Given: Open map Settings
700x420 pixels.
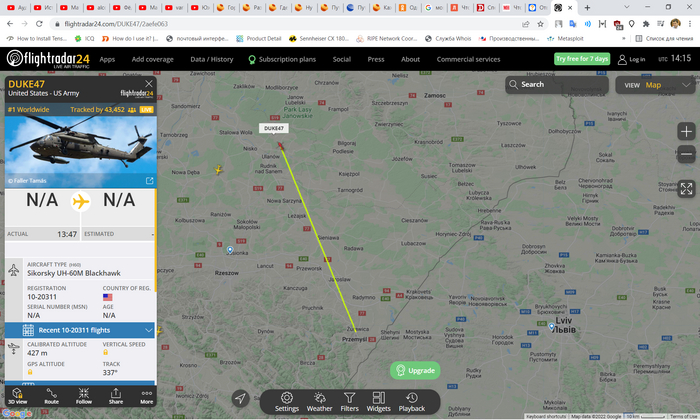Looking at the screenshot, I should [x=287, y=402].
